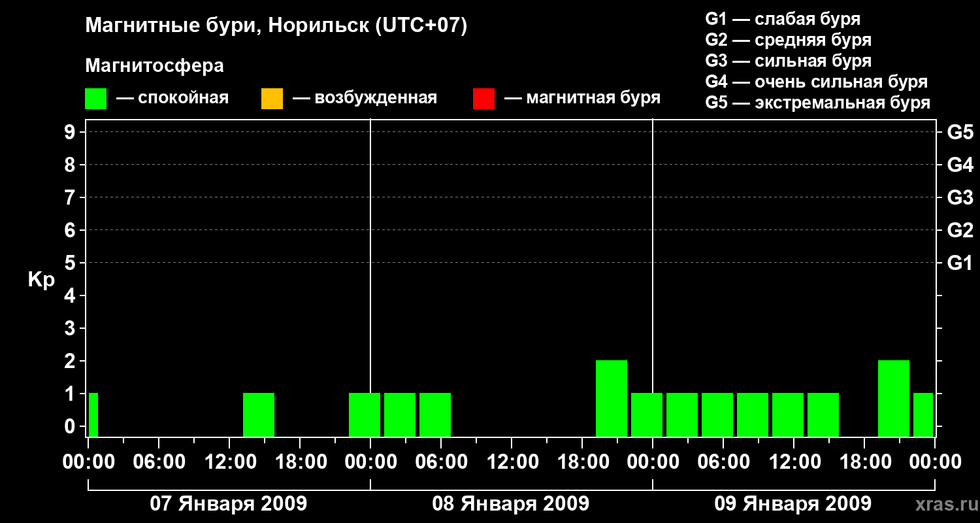980x523 pixels.
Task: Click the 09 Января 2009 date label
Action: click(793, 503)
